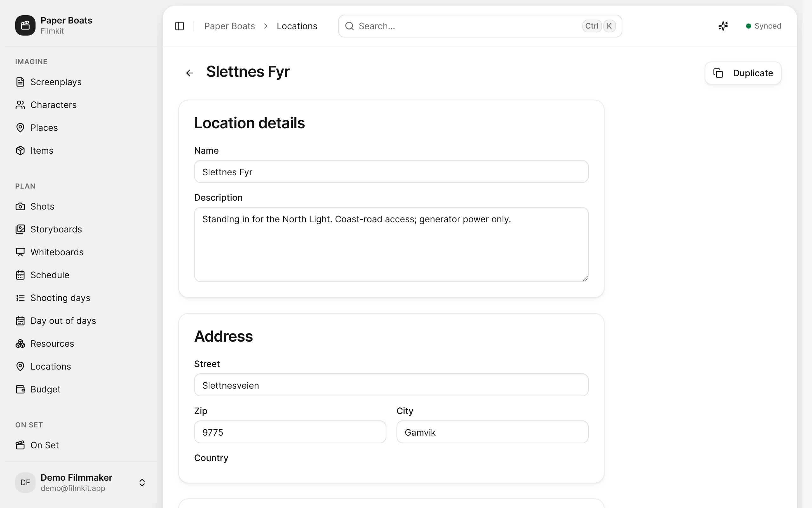Open the Schedule page
812x508 pixels.
pyautogui.click(x=81, y=275)
